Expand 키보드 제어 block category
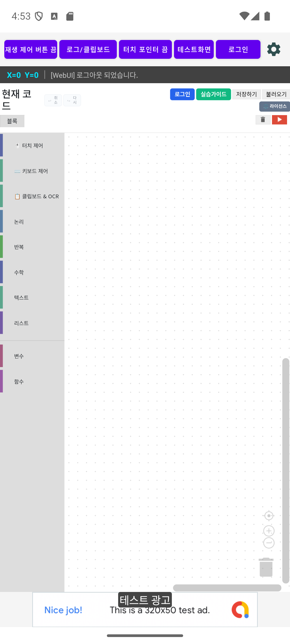Screen dimensions: 290x644 32,171
